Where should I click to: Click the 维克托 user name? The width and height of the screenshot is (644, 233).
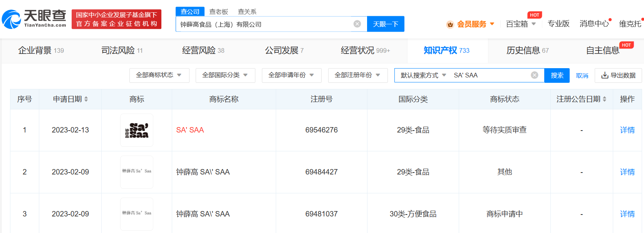pyautogui.click(x=631, y=24)
